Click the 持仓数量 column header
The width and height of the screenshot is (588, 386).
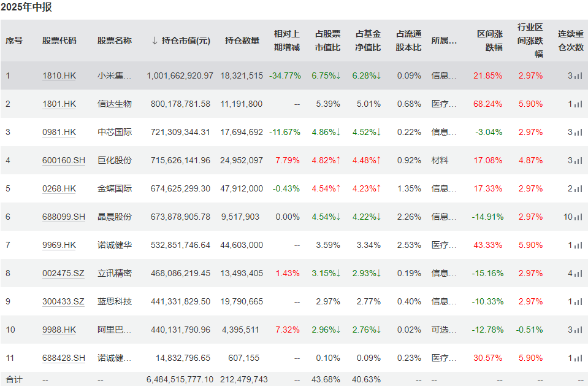click(x=242, y=41)
